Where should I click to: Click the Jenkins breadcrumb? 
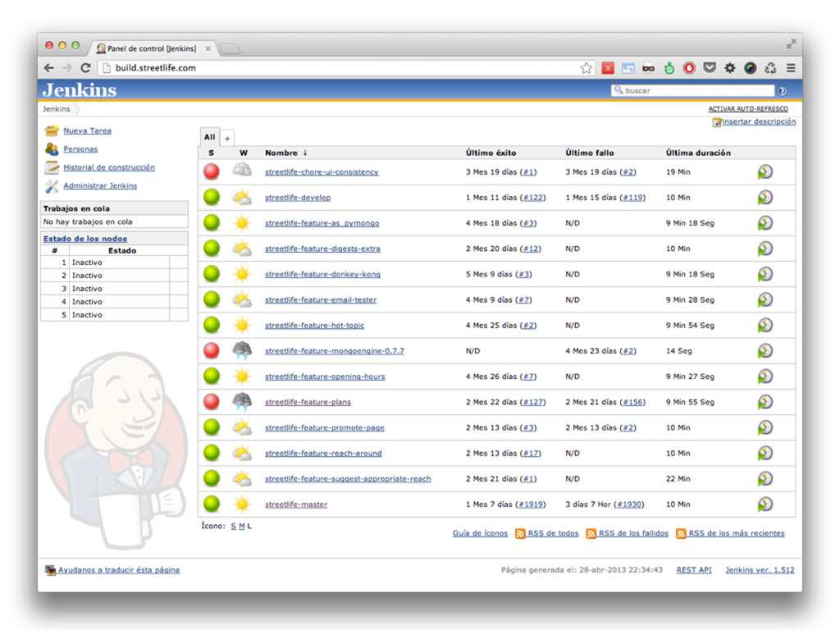click(x=57, y=109)
